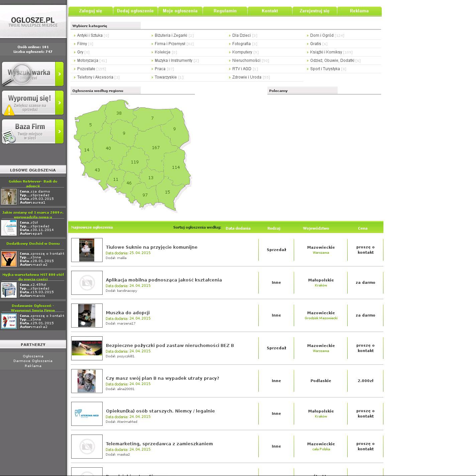The image size is (476, 476).
Task: Open the Baza Firm banner
Action: click(x=32, y=131)
